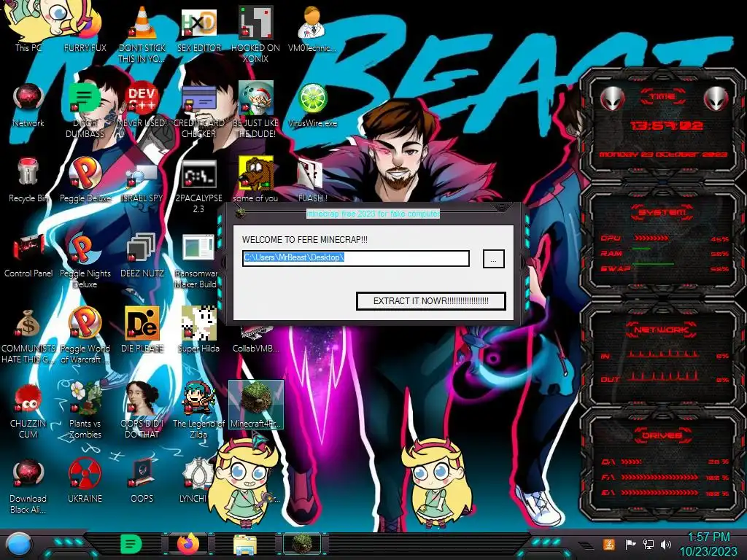Click the CPU usage bar in SYSTEM widget

click(651, 238)
